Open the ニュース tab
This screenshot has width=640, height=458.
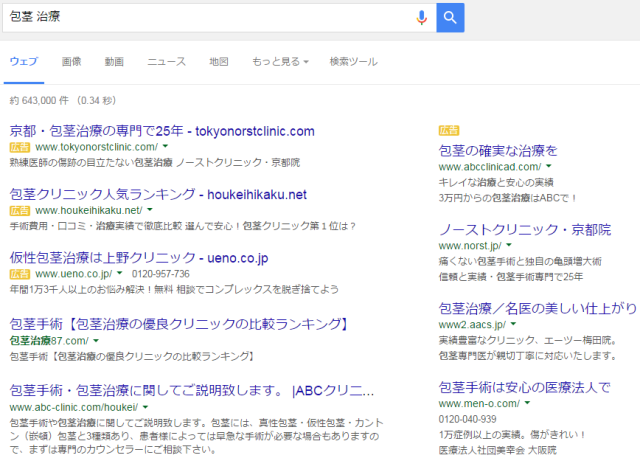click(166, 62)
